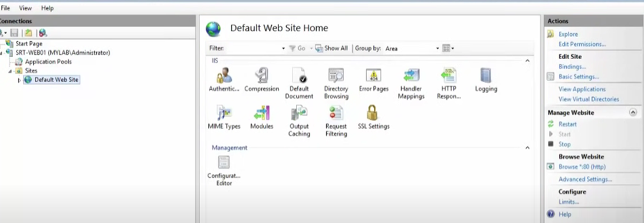Select Default Web Site in tree
Viewport: 644px width, 223px height.
pos(56,80)
